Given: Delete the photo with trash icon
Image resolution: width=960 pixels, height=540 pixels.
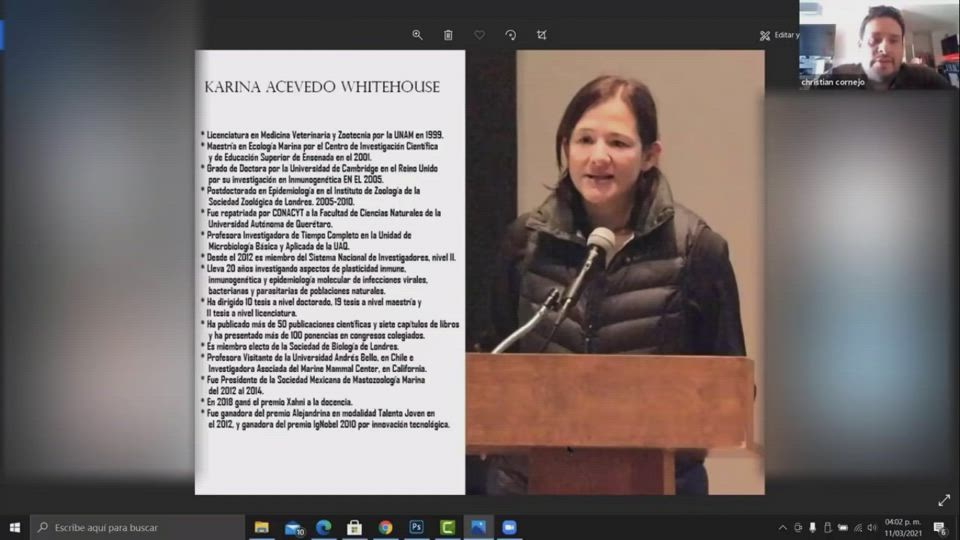Looking at the screenshot, I should pyautogui.click(x=448, y=35).
